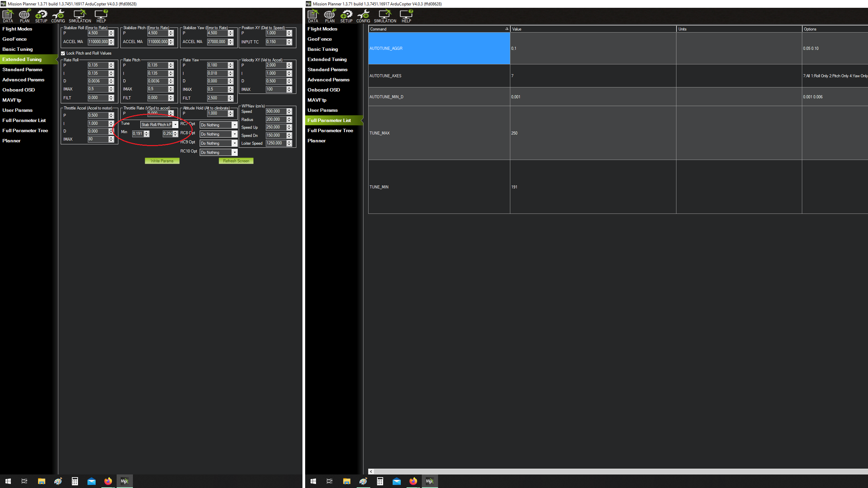Open the DATA flight view
Image resolution: width=868 pixels, height=488 pixels.
pos(7,15)
